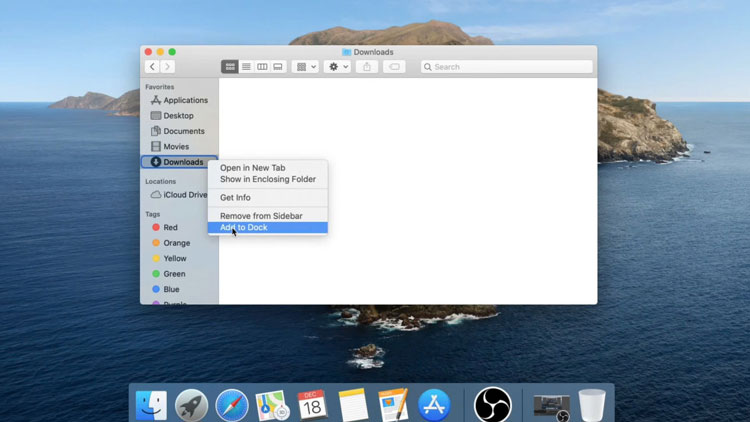This screenshot has height=422, width=750.
Task: Switch to list view
Action: (246, 67)
